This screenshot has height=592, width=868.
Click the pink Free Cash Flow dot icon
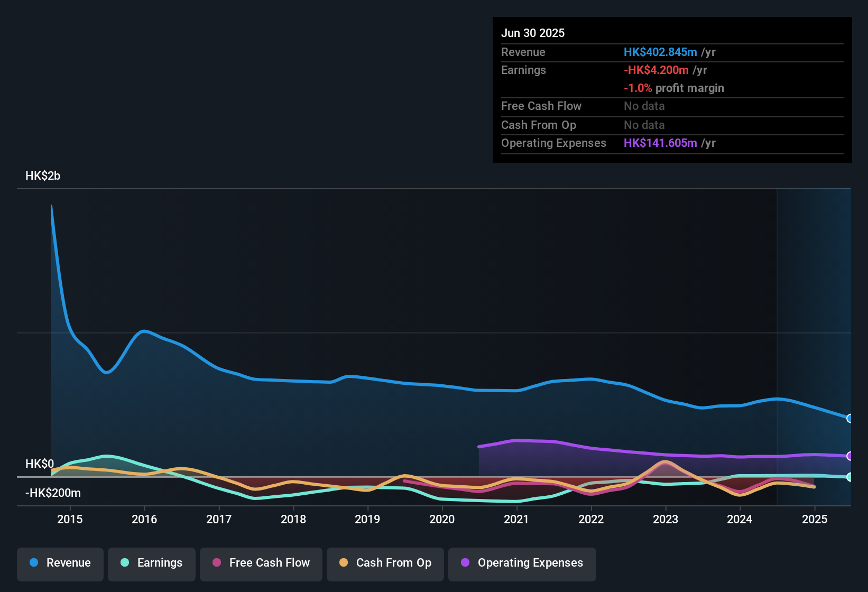[216, 563]
